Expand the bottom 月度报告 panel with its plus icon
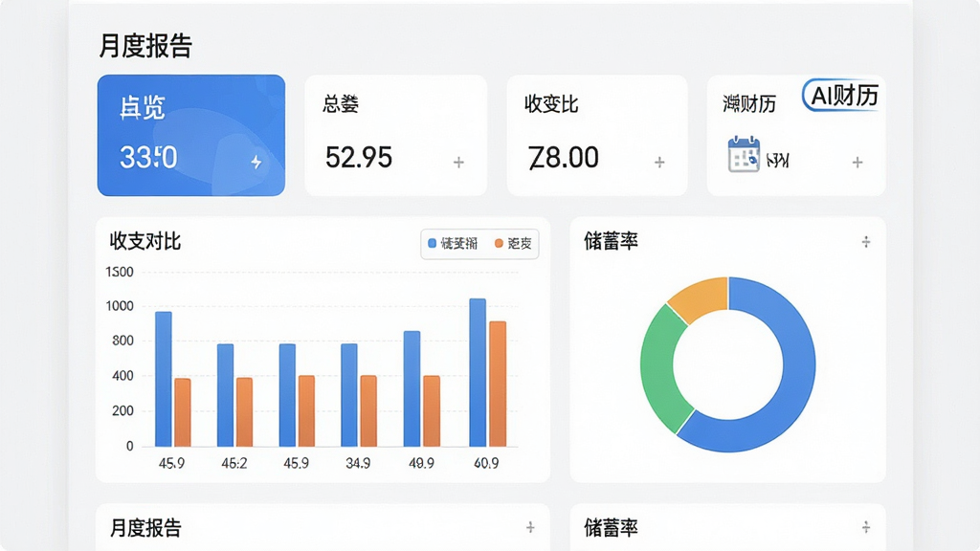Viewport: 980px width, 551px height. coord(530,527)
